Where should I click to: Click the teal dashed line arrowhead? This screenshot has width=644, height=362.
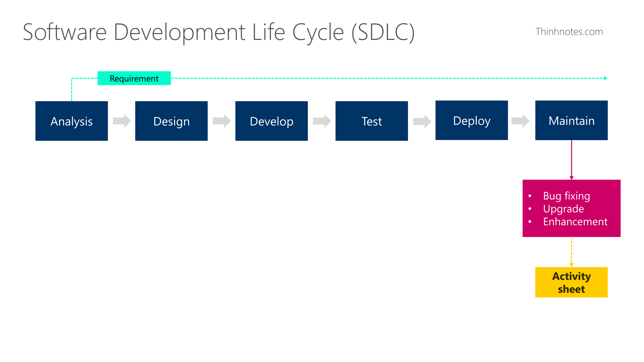[606, 78]
